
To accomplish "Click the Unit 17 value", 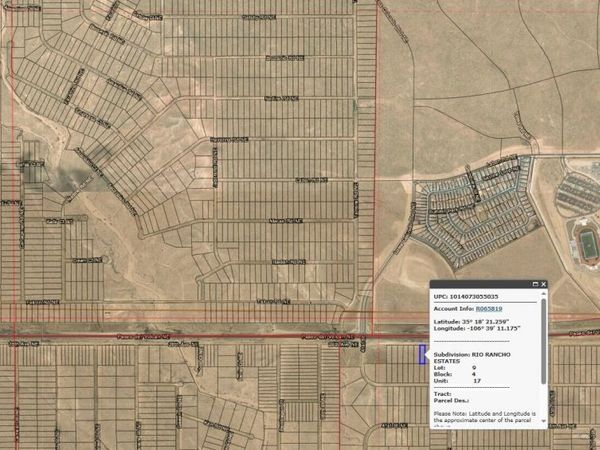I will click(477, 381).
